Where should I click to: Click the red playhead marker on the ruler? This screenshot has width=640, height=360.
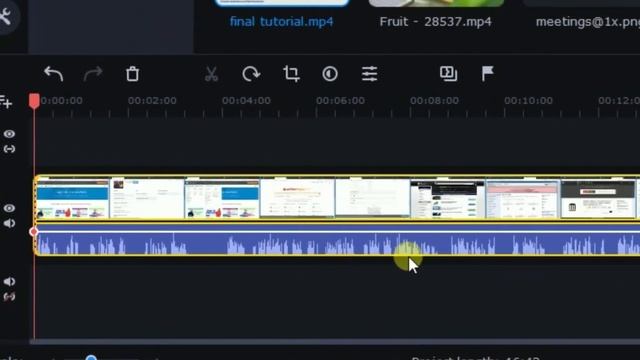(x=34, y=101)
